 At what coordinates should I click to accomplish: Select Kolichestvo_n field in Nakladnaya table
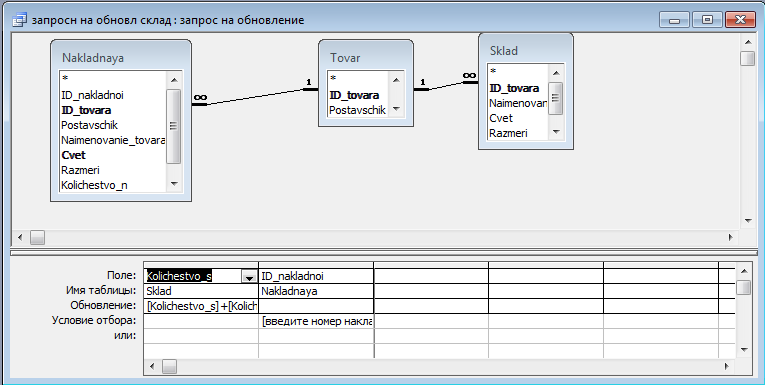click(94, 185)
